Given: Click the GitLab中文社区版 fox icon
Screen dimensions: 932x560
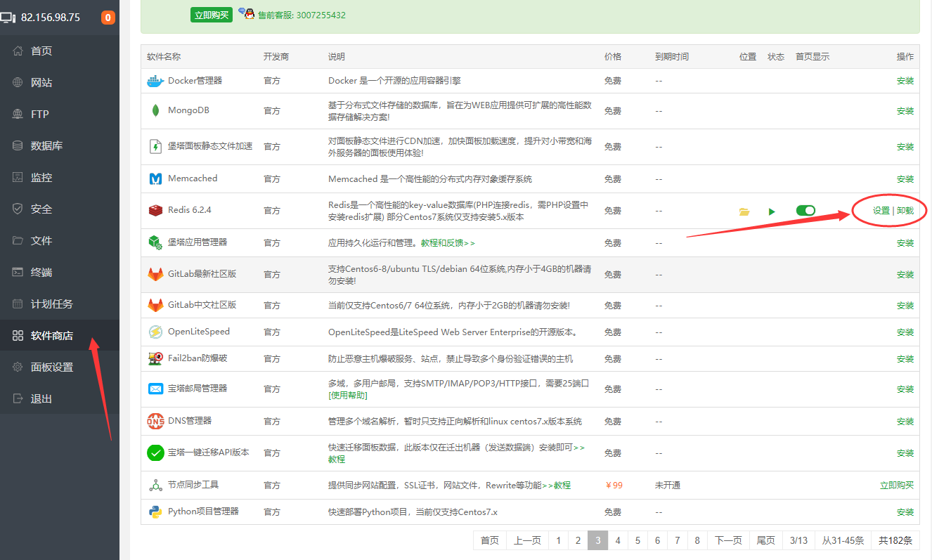Looking at the screenshot, I should tap(155, 306).
